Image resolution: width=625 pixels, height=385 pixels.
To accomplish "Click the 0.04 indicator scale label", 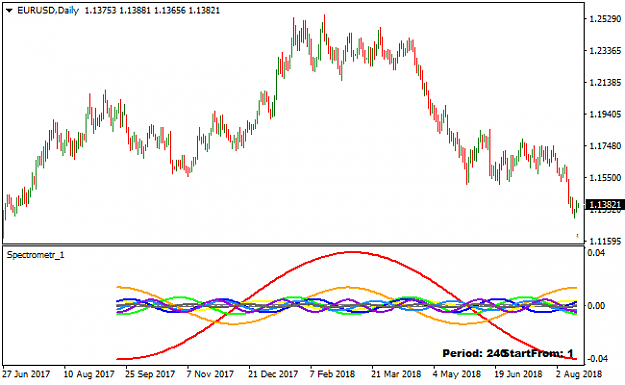I will click(x=596, y=253).
